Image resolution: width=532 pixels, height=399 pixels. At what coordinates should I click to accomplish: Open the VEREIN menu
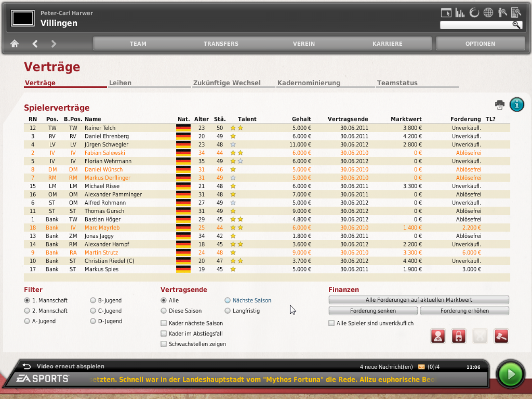(x=304, y=44)
